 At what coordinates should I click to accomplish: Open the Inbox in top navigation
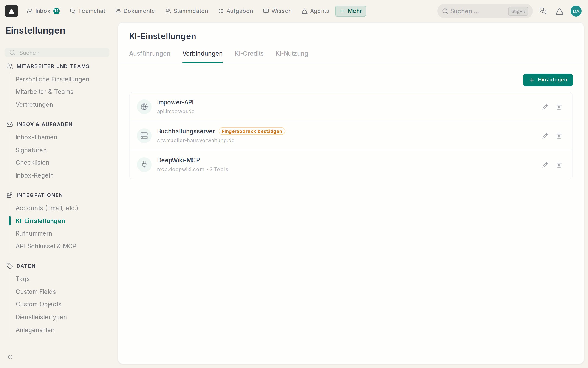[x=43, y=11]
